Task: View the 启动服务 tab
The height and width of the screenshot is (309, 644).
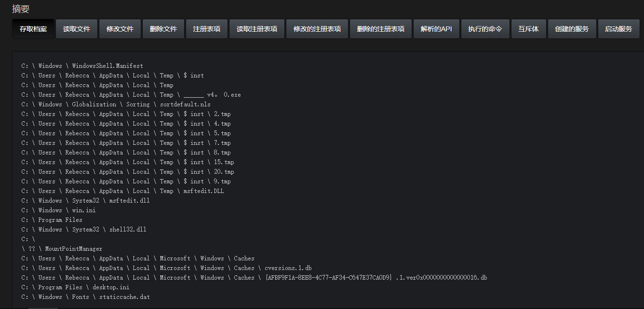Action: coord(618,29)
